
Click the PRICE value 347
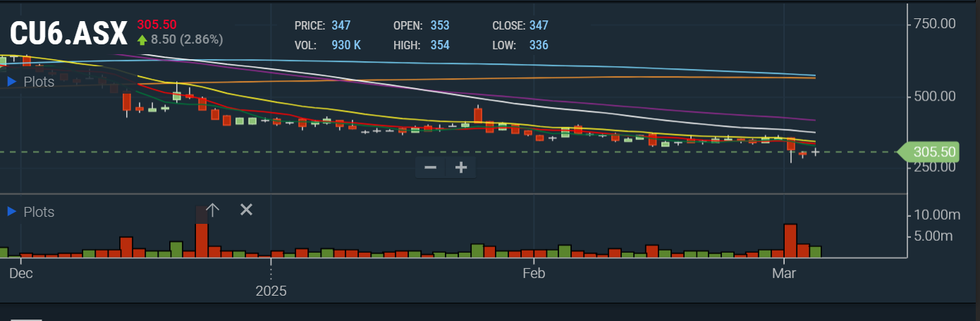(341, 25)
